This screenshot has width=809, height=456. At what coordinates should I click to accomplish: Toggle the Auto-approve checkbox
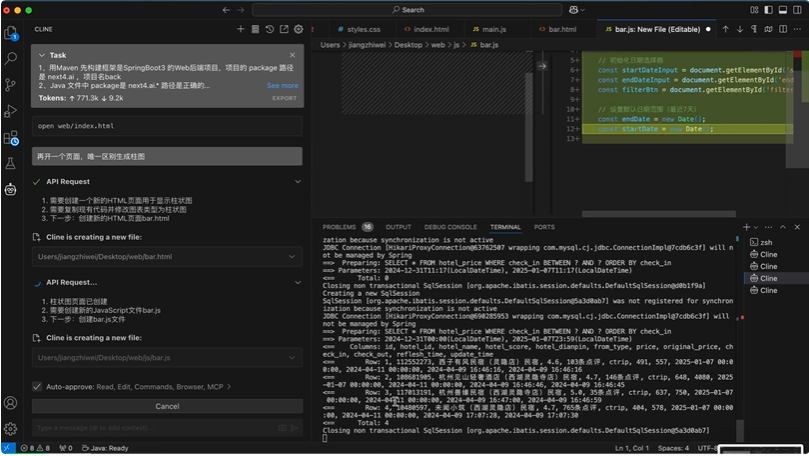click(37, 386)
